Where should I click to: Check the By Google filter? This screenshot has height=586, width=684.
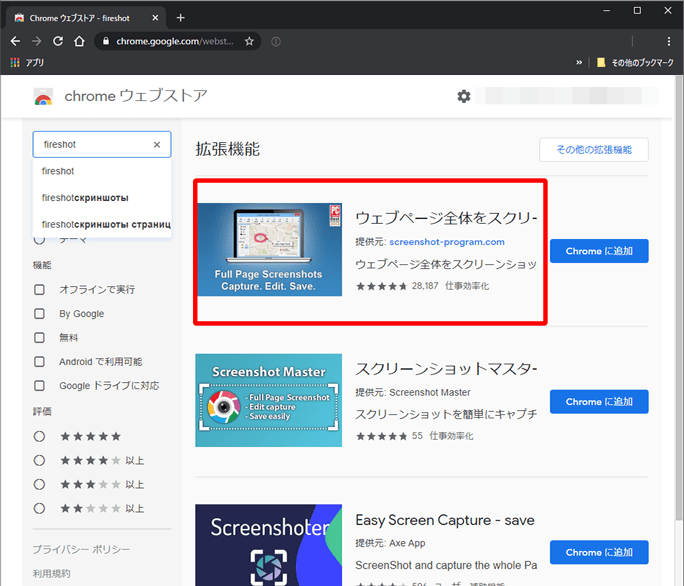pos(39,314)
